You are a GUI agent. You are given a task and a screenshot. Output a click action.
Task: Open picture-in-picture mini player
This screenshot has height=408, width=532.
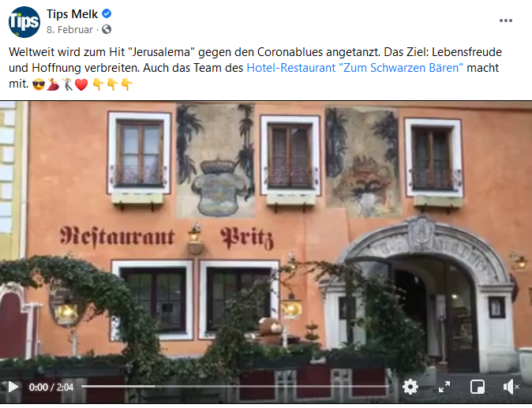[478, 387]
